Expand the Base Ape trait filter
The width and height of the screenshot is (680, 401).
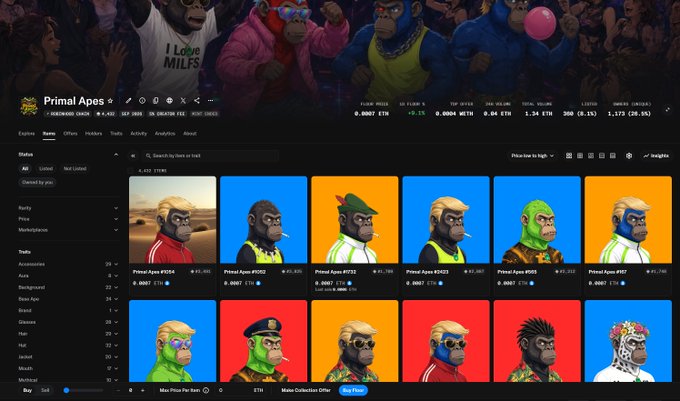(x=68, y=299)
